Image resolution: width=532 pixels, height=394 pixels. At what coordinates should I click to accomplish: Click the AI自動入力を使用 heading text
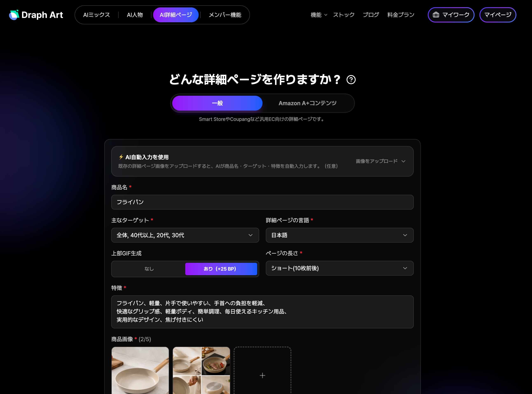coord(147,157)
